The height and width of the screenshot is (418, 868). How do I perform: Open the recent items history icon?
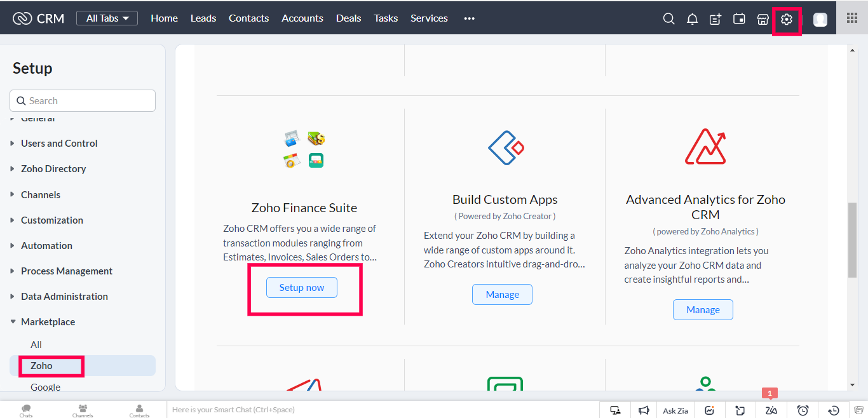[x=834, y=410]
